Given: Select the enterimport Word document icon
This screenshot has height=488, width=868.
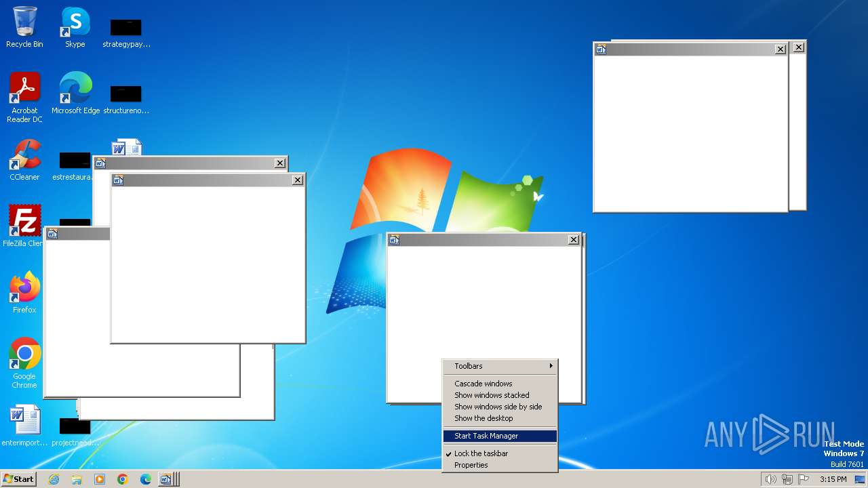Looking at the screenshot, I should click(x=24, y=426).
